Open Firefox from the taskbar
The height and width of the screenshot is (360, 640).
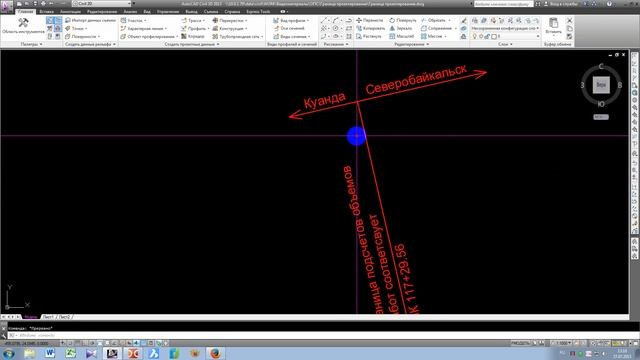[x=215, y=353]
